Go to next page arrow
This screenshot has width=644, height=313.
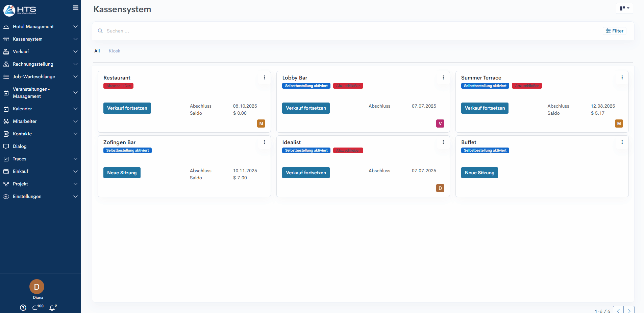(629, 311)
